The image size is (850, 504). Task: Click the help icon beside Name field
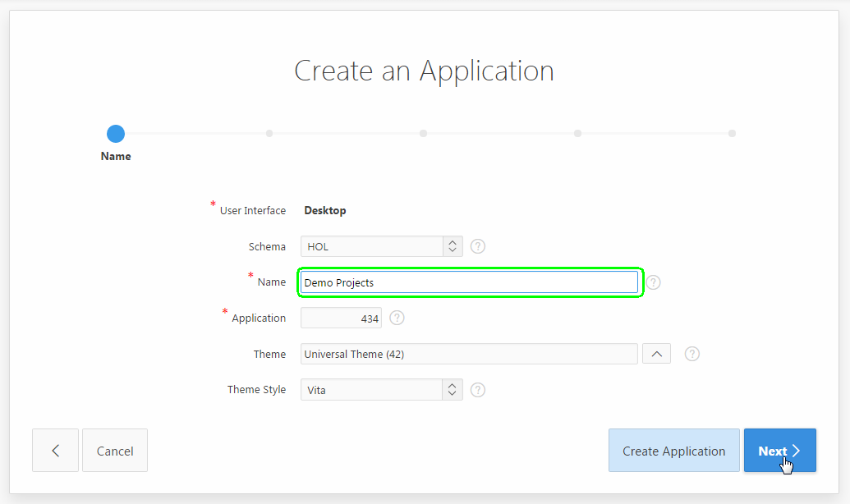tap(653, 282)
